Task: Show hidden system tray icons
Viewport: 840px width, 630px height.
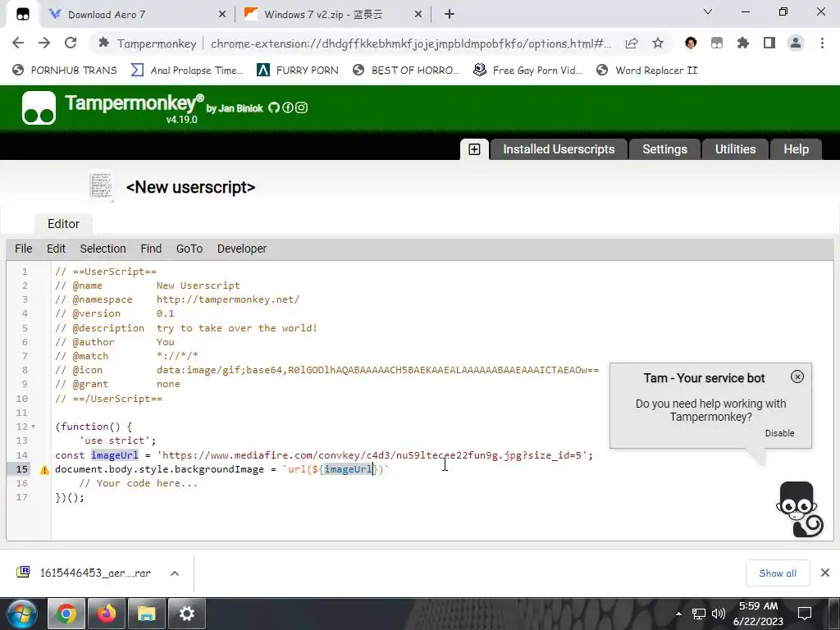Action: pos(678,614)
